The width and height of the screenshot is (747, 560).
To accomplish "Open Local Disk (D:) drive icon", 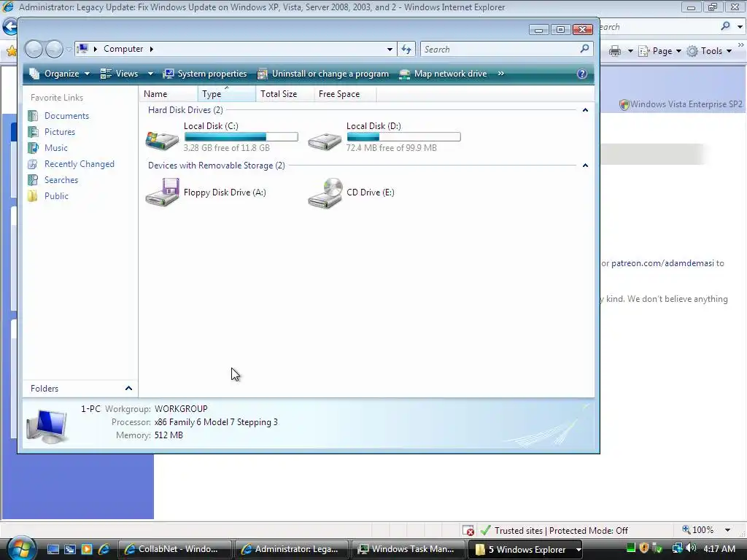I will pos(325,141).
